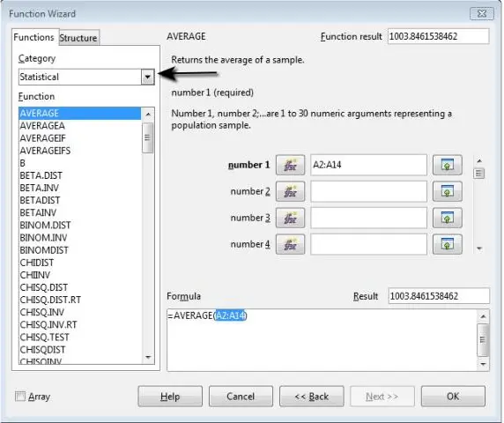504x423 pixels.
Task: Open function wizard icon for number 1
Action: coord(290,165)
